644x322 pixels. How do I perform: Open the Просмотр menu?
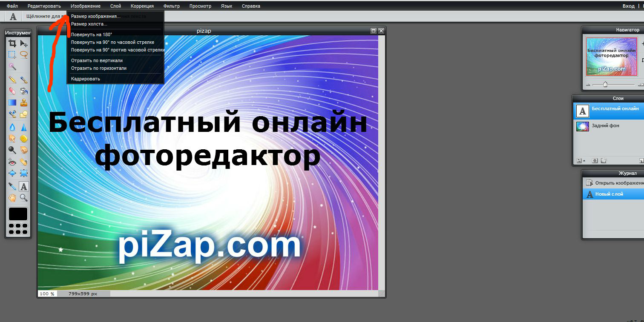pos(200,6)
